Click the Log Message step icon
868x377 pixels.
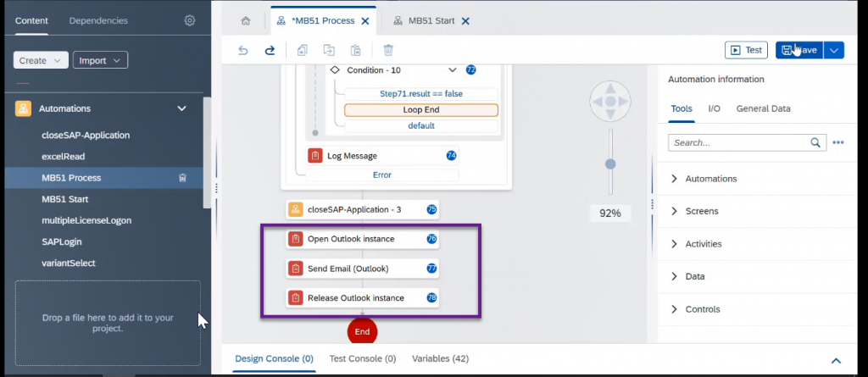(x=314, y=156)
